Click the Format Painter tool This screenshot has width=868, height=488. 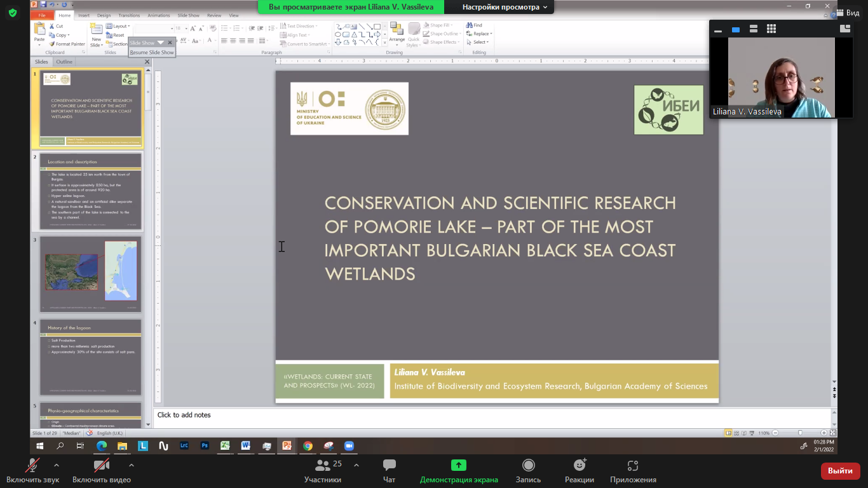pos(67,44)
